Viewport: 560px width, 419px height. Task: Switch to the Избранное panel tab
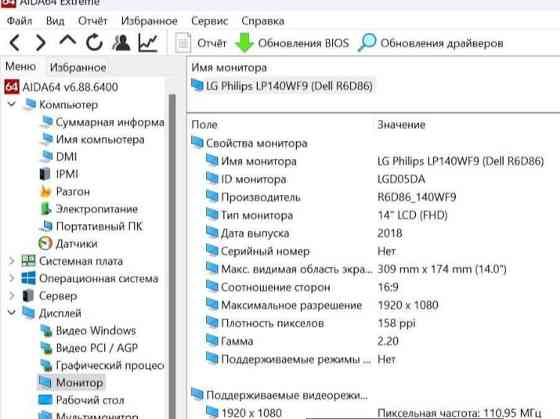point(78,67)
